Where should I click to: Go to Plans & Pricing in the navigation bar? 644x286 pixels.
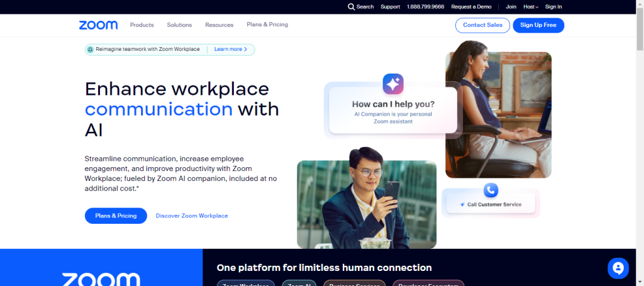[267, 25]
